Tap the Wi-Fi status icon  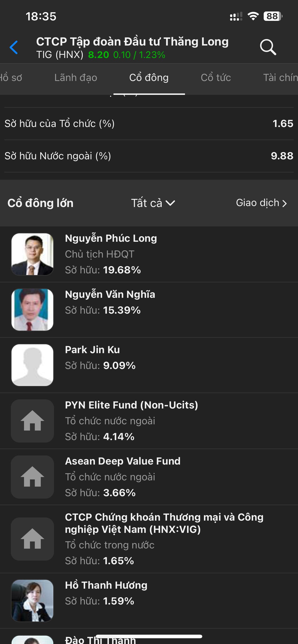point(253,17)
